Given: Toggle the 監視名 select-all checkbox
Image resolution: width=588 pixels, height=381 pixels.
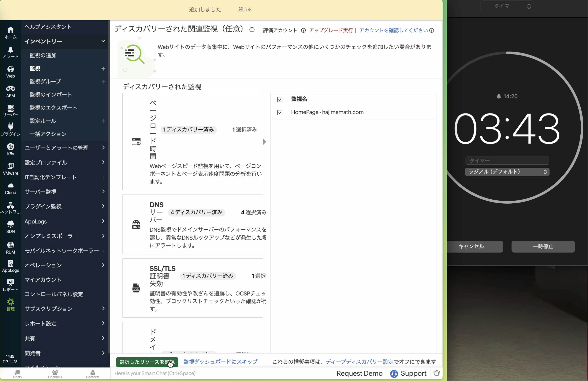Looking at the screenshot, I should click(x=280, y=99).
